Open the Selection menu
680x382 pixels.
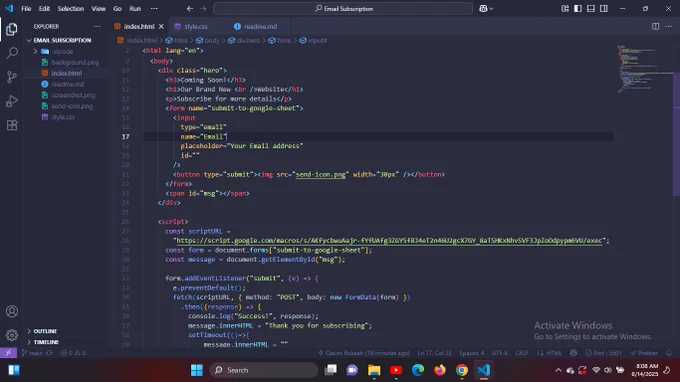pos(70,9)
